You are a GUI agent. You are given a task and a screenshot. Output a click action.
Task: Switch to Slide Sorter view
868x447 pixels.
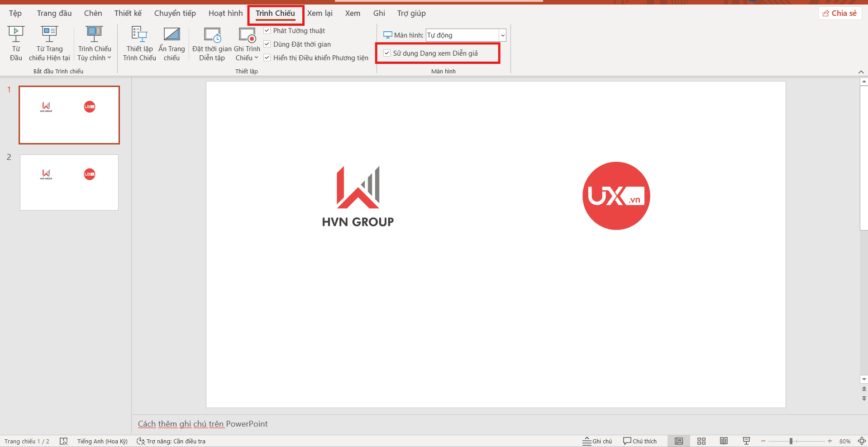[x=701, y=441]
